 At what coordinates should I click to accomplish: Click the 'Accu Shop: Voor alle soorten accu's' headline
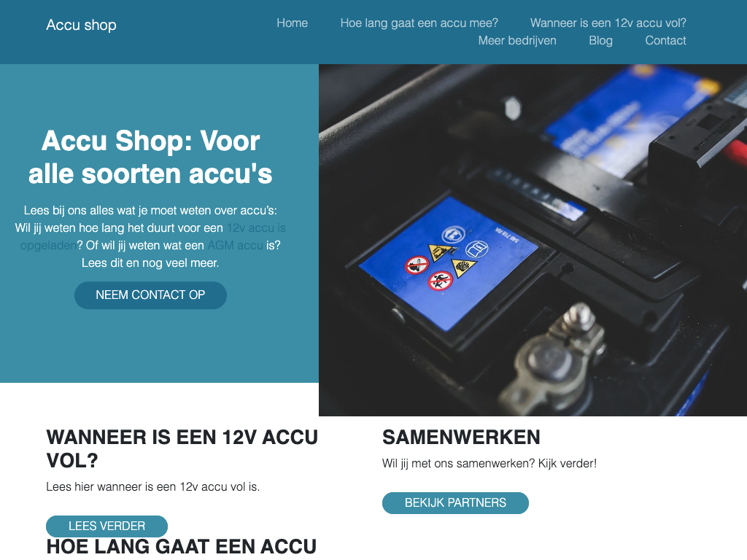[x=150, y=157]
